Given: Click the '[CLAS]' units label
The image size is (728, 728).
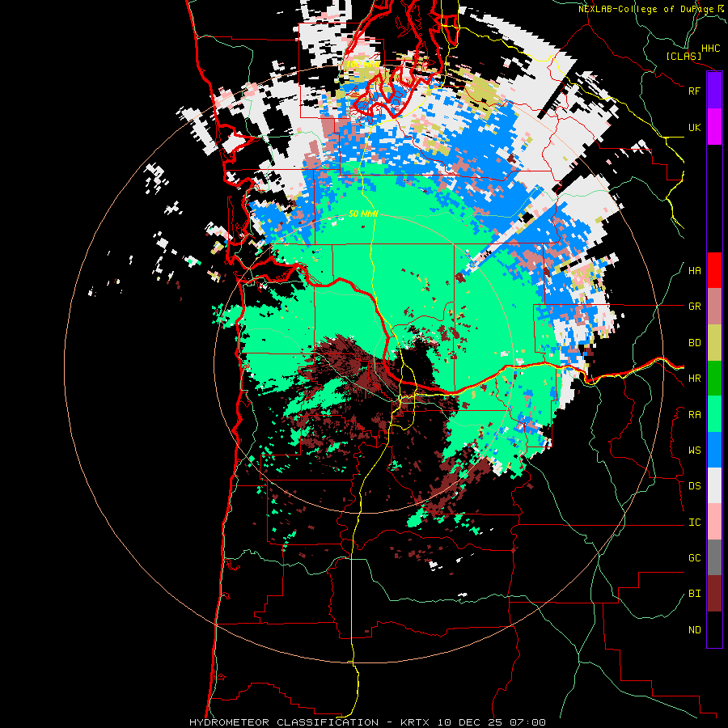Looking at the screenshot, I should point(684,56).
